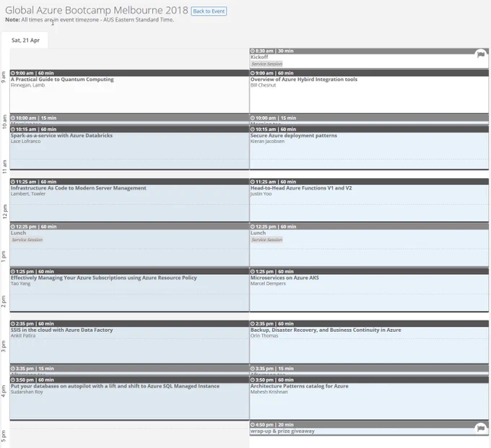The height and width of the screenshot is (448, 491).
Task: Click speaker Kieran Jacobsen
Action: click(267, 141)
